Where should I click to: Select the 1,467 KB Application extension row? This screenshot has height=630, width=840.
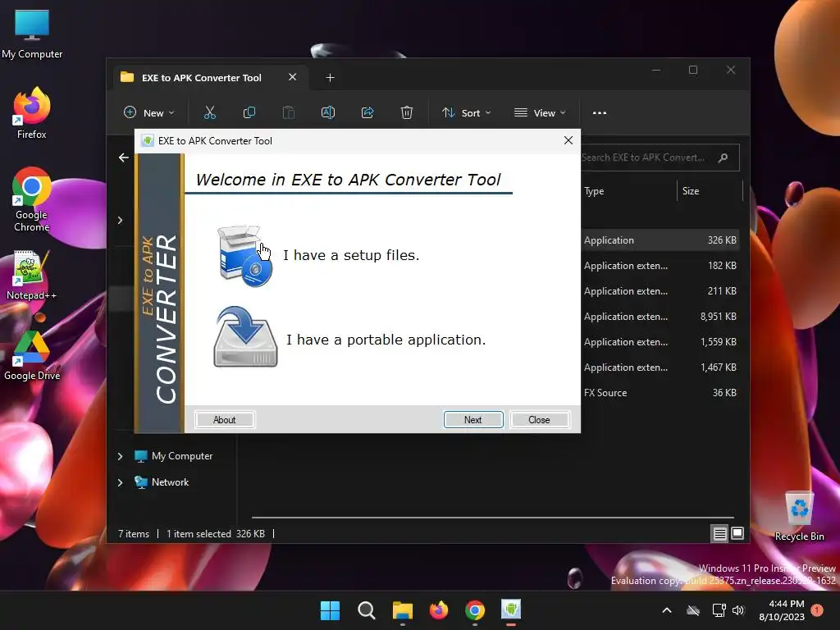[x=660, y=367]
